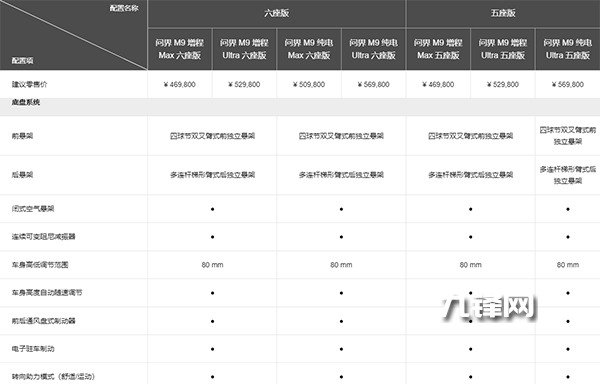
Task: Click the 底盘系统 section heading
Action: (x=26, y=102)
